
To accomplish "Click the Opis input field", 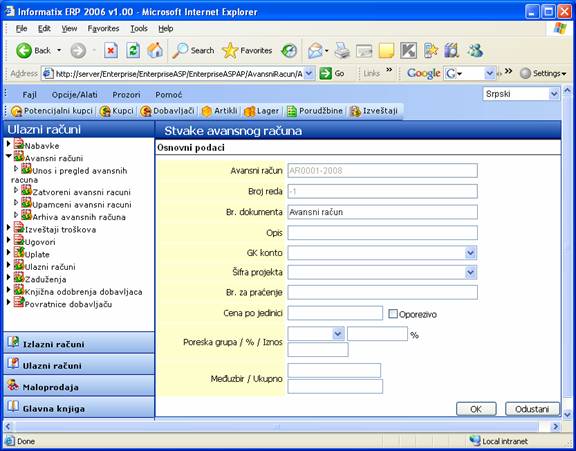I will [x=382, y=232].
